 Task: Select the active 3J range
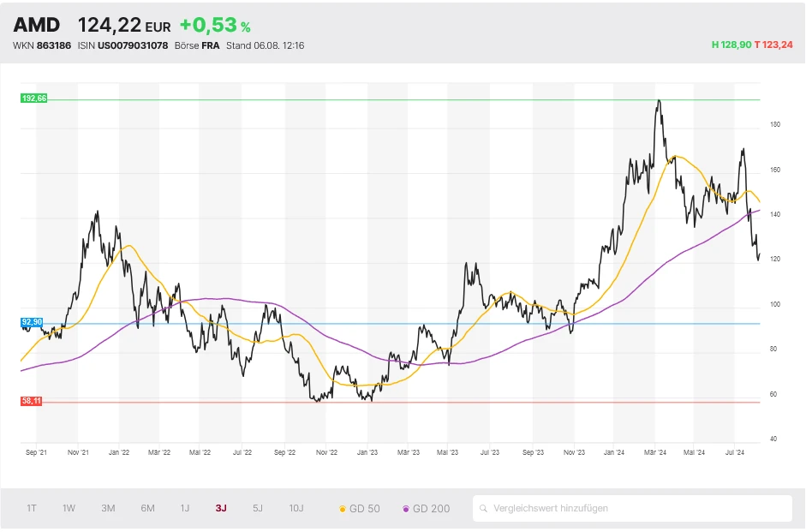pos(221,508)
